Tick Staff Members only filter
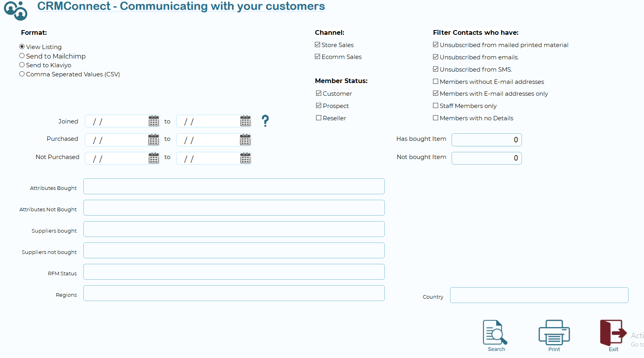Image resolution: width=644 pixels, height=358 pixels. [x=436, y=106]
